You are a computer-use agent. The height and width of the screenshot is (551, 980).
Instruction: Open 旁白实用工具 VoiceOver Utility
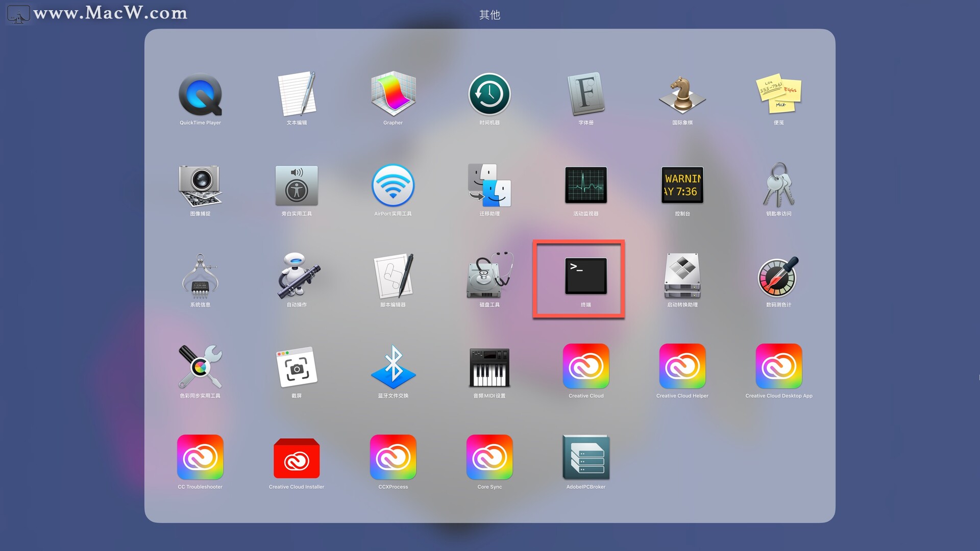(297, 186)
